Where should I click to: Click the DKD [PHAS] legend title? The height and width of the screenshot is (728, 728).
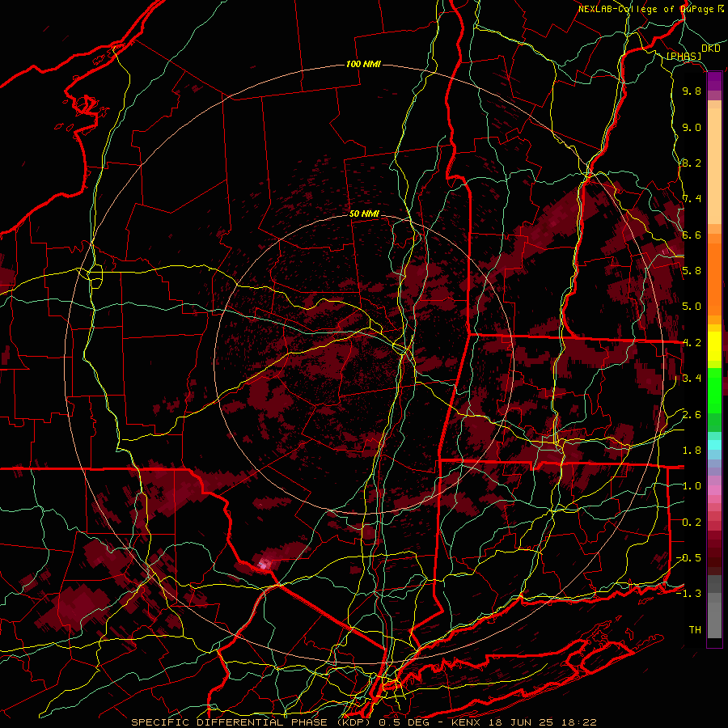pos(692,52)
